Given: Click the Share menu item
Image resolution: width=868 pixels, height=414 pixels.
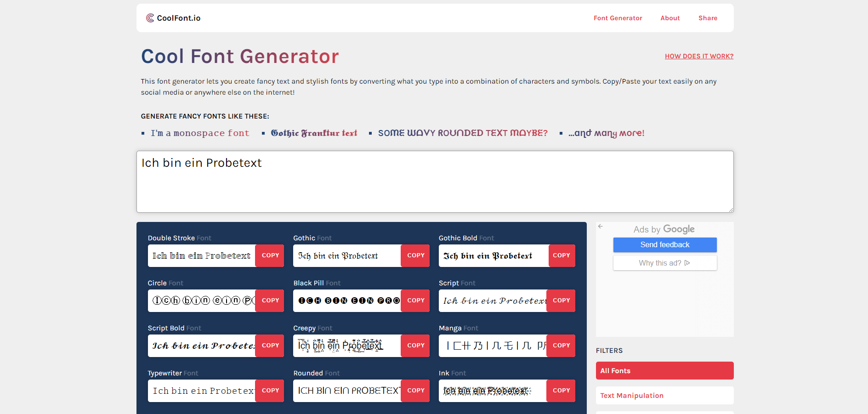Looking at the screenshot, I should [x=707, y=18].
